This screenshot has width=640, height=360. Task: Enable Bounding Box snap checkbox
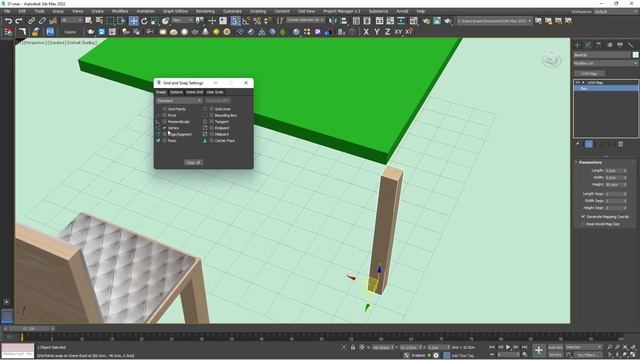point(211,116)
